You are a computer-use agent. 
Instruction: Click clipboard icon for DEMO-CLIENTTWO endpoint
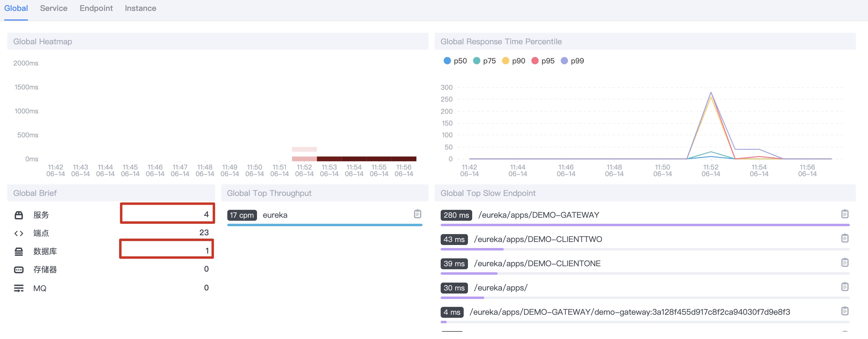tap(844, 238)
